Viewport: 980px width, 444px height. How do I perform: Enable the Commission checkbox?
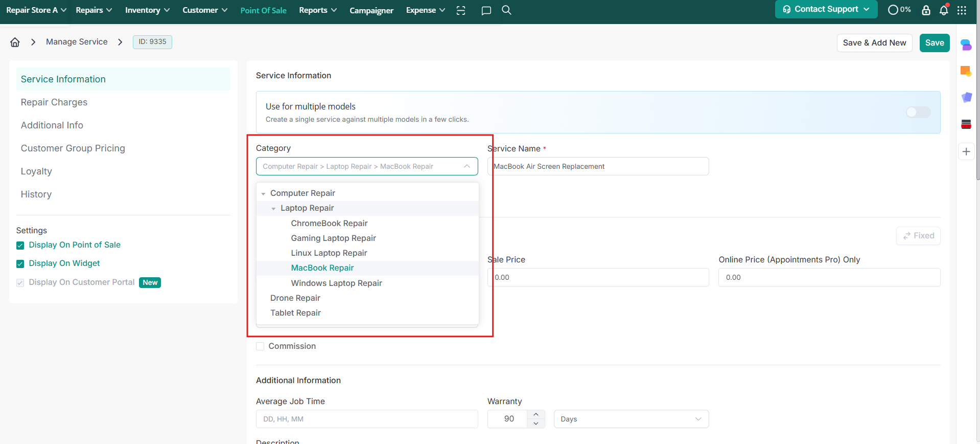[261, 346]
